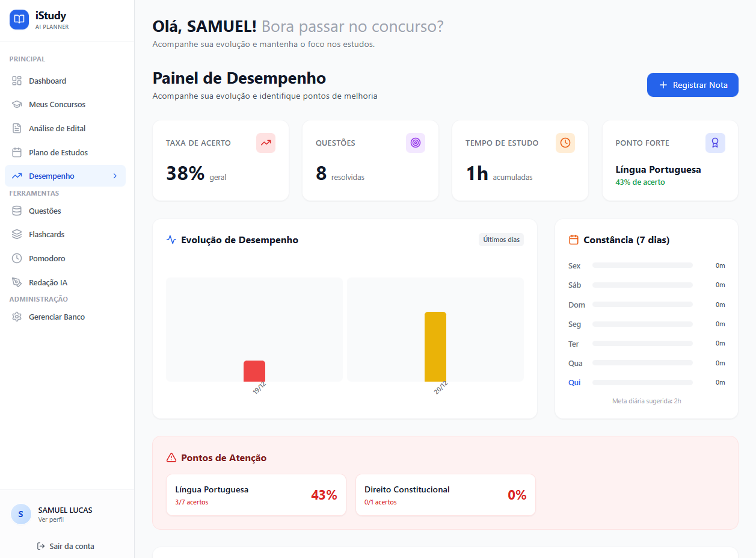Click the pulse icon beside Evolução de Desempenho
The width and height of the screenshot is (756, 558).
pyautogui.click(x=171, y=240)
